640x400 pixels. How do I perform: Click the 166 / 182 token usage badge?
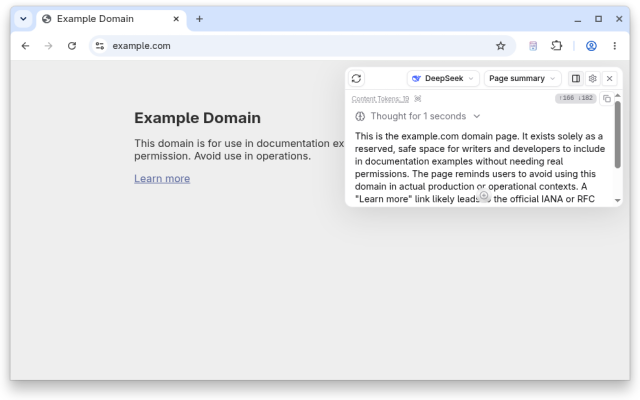[576, 98]
